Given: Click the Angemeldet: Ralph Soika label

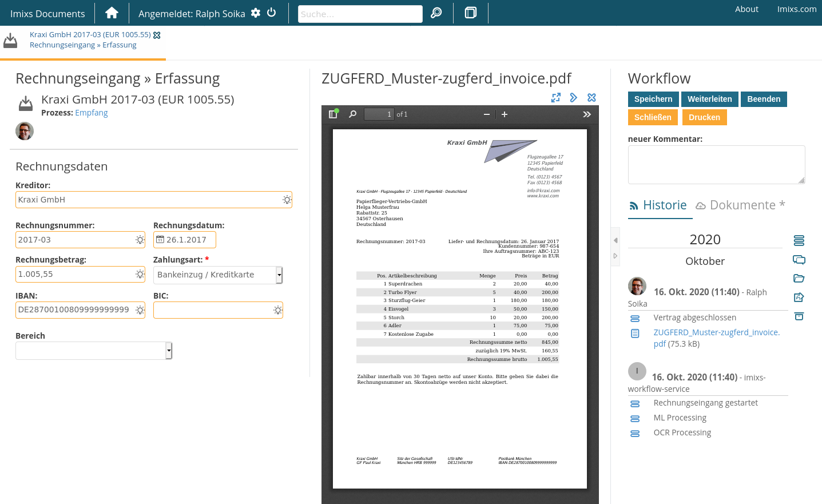Looking at the screenshot, I should point(192,14).
